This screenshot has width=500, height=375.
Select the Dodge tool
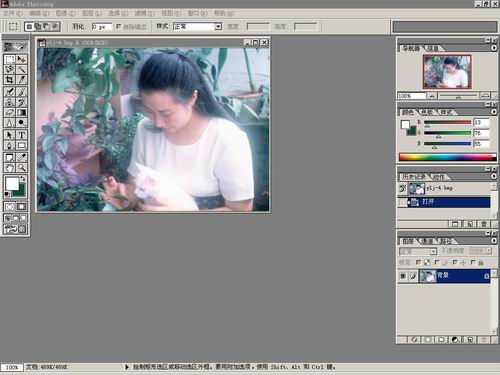coord(21,122)
